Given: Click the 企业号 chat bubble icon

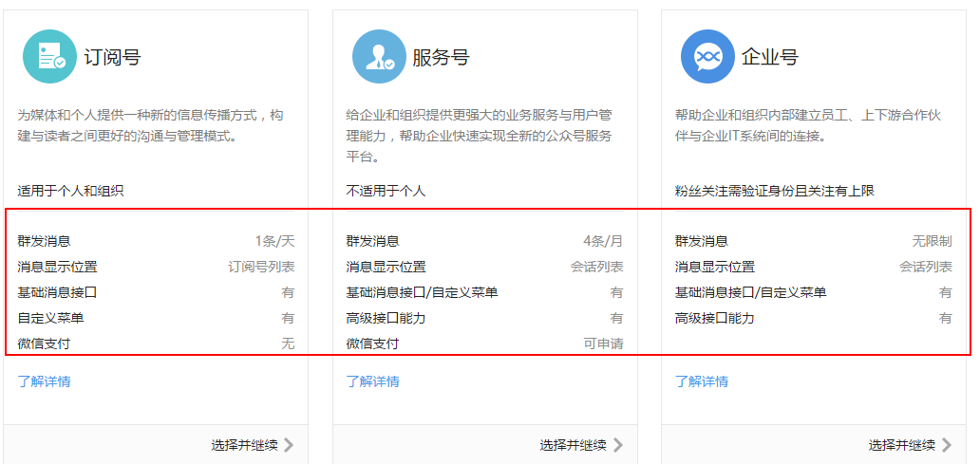Looking at the screenshot, I should point(707,57).
